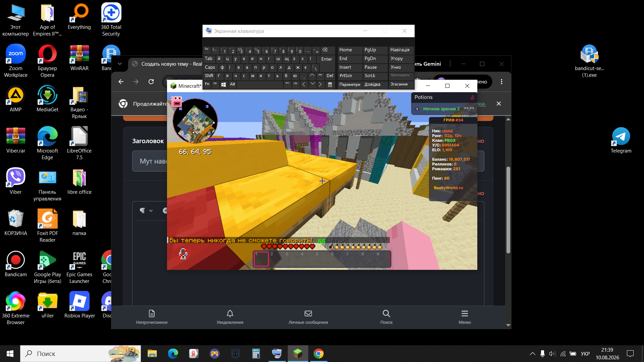This screenshot has width=644, height=362.
Task: Click the PrtScn key on the on-screen keyboard
Action: pyautogui.click(x=350, y=76)
